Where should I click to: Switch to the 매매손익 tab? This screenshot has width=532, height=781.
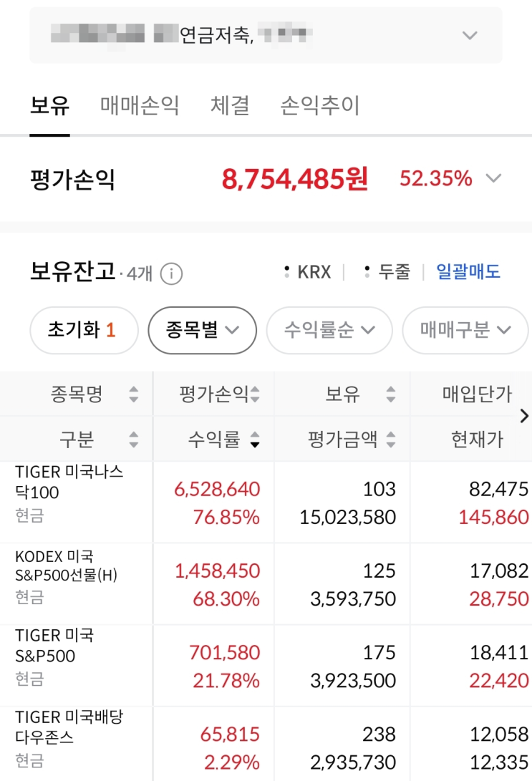(140, 106)
